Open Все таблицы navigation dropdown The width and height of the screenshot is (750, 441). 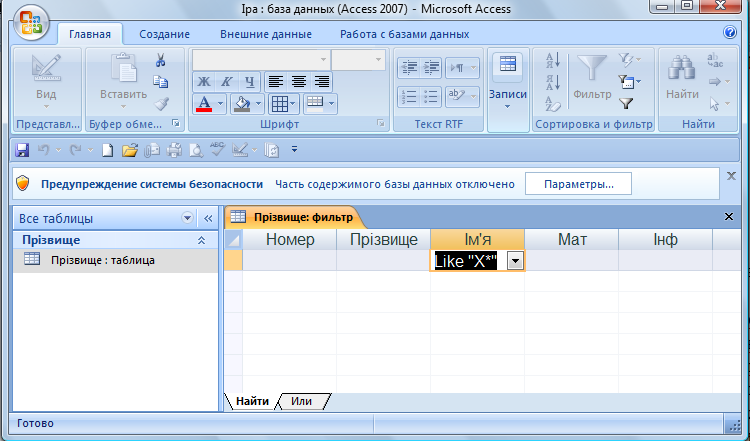click(187, 218)
